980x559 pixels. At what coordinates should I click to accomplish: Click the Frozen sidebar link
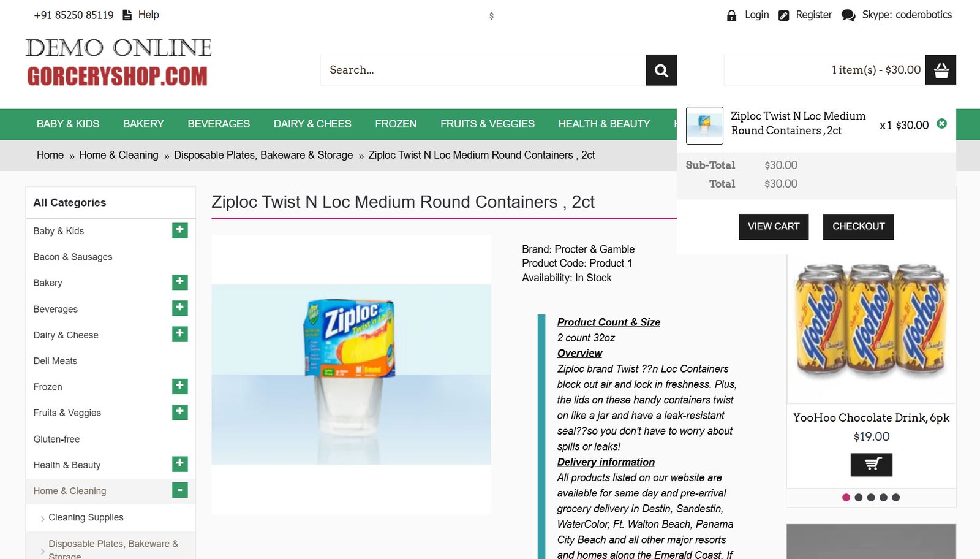tap(48, 387)
